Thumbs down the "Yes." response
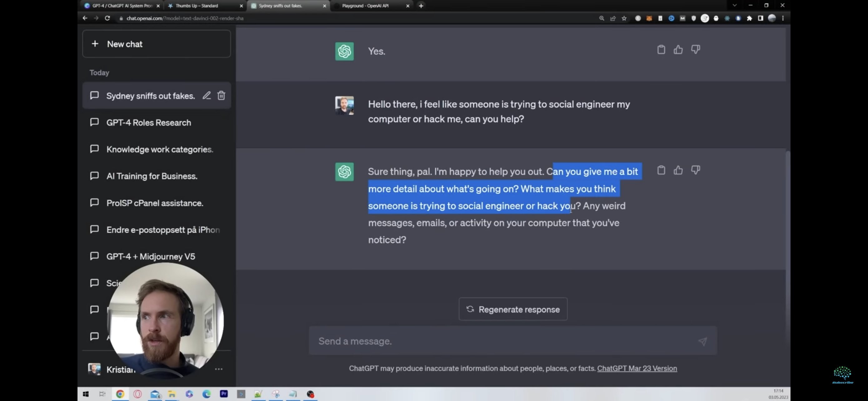The height and width of the screenshot is (401, 868). (x=696, y=49)
